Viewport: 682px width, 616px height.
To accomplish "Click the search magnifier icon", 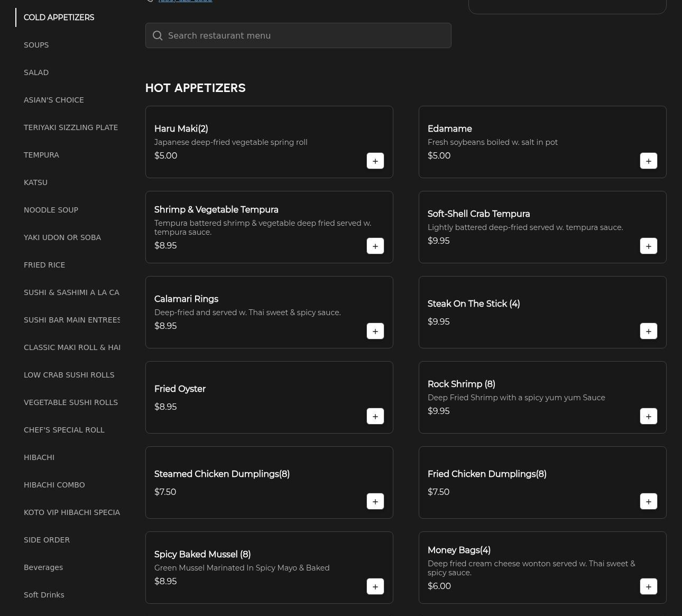I will (158, 35).
